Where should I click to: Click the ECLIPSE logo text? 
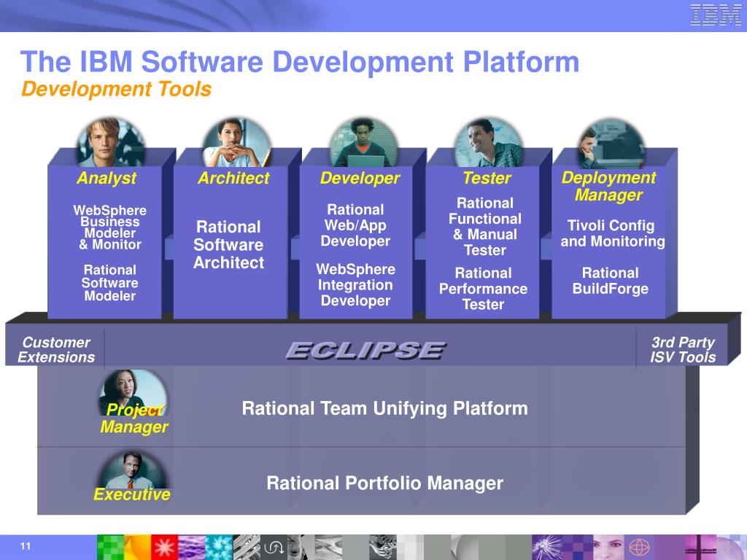click(x=365, y=351)
